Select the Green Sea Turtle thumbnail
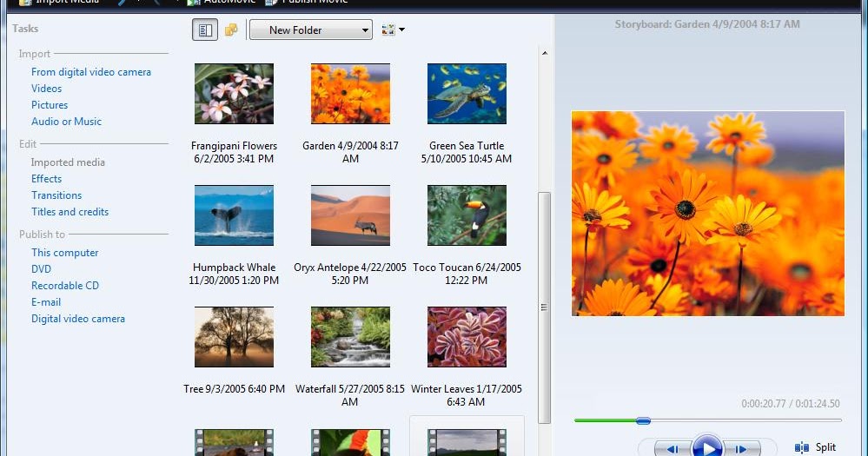 467,94
